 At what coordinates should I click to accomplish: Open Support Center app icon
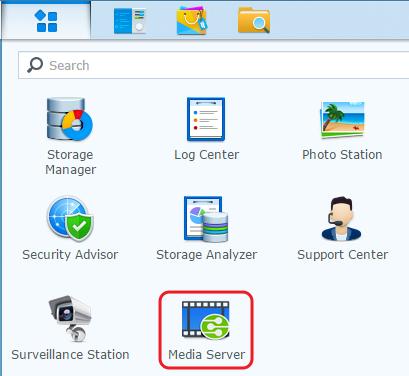[x=341, y=219]
